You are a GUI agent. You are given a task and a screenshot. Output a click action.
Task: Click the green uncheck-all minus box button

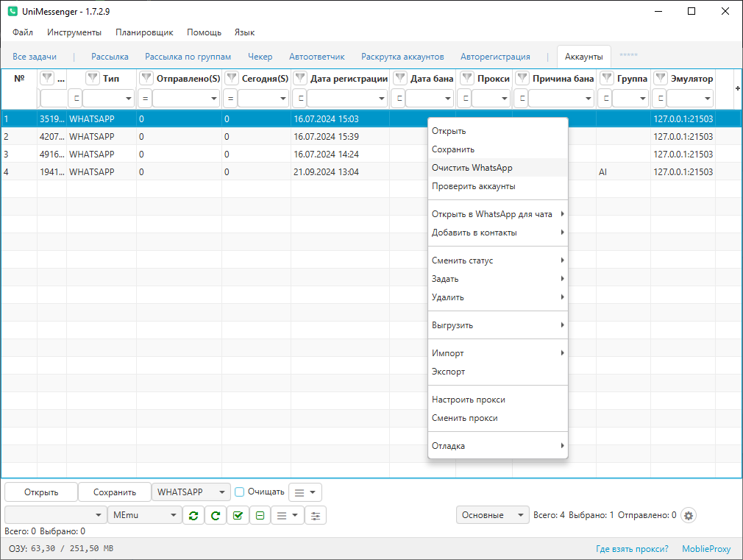pyautogui.click(x=260, y=515)
